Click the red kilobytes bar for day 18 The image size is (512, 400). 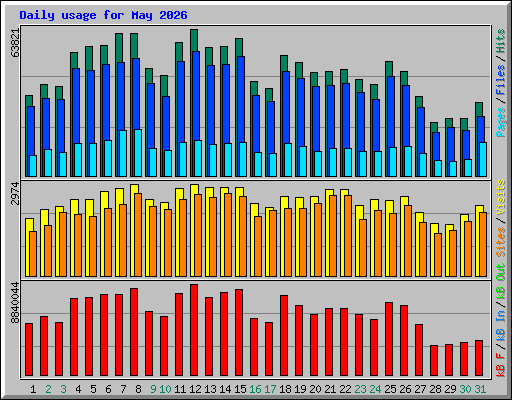(x=284, y=336)
